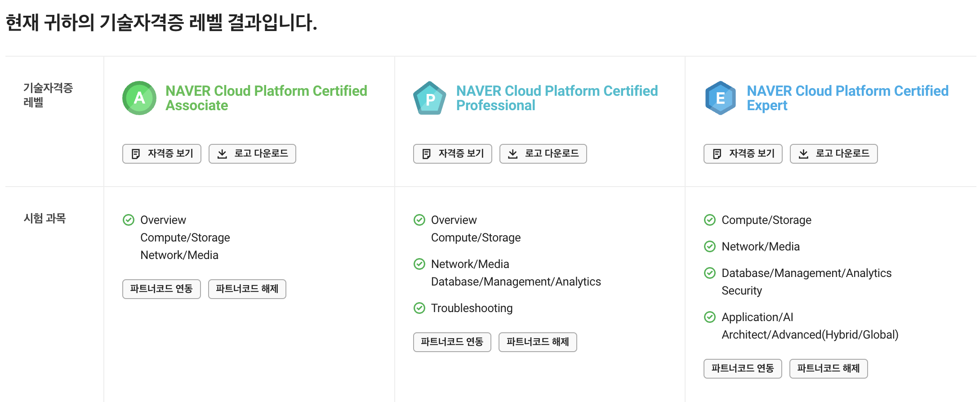This screenshot has height=402, width=980.
Task: Click Architect/Advanced(Hybrid/Global) subject text
Action: pos(810,335)
